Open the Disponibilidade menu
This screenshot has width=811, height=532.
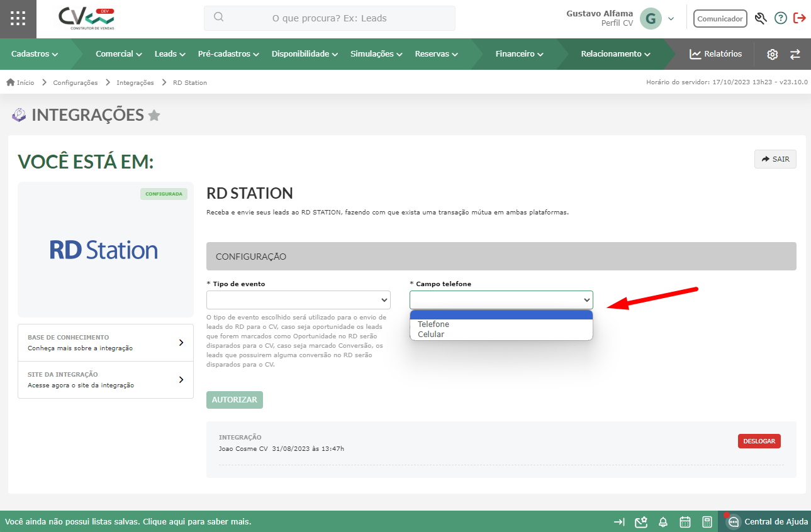(305, 54)
